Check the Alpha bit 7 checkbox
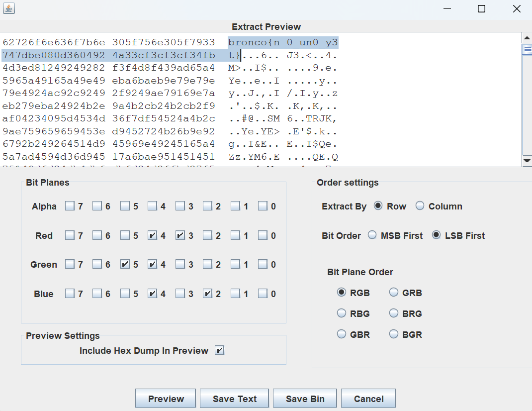 pyautogui.click(x=70, y=206)
